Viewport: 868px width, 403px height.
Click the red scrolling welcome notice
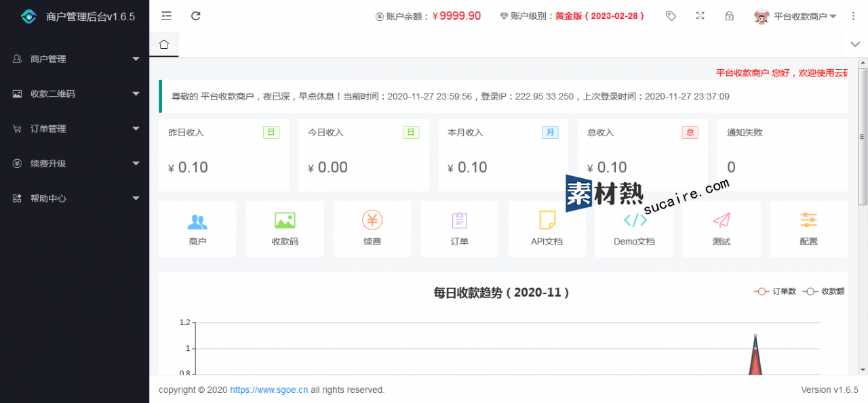click(782, 72)
